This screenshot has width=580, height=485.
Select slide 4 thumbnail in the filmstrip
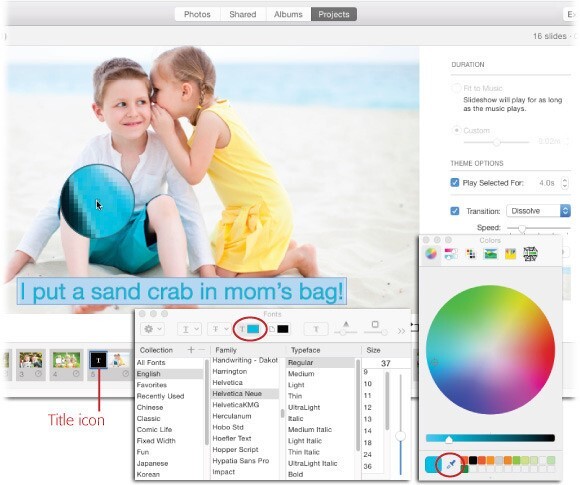coord(66,360)
